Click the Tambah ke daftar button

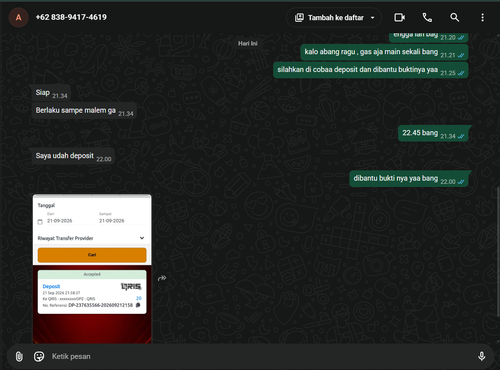click(x=334, y=17)
